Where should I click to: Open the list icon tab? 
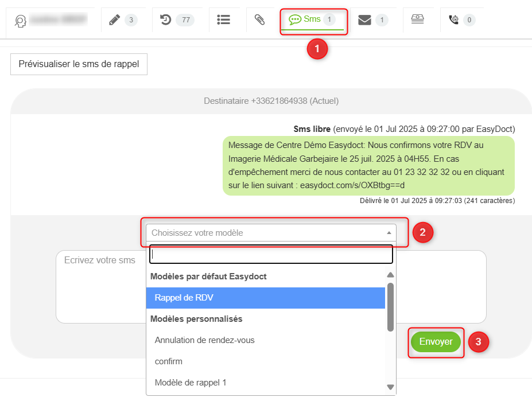click(224, 20)
